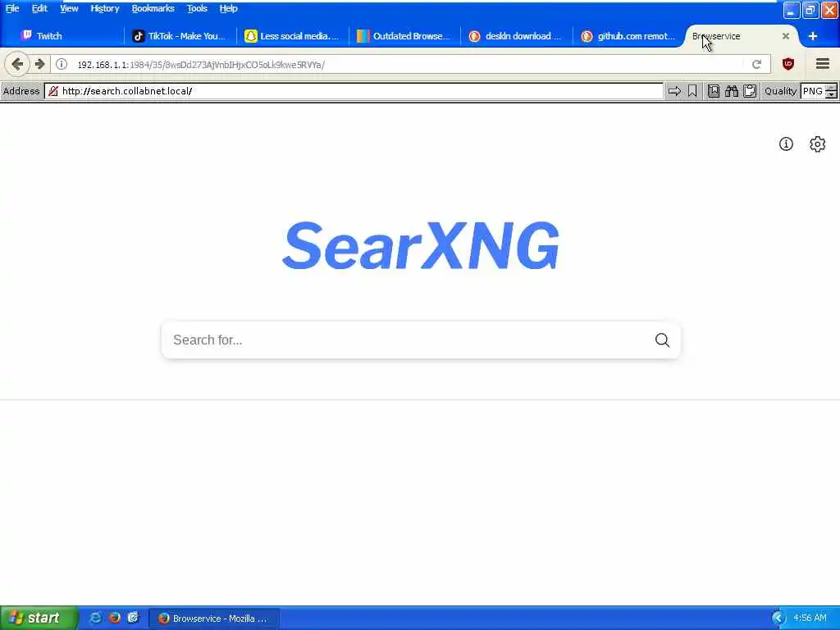Open the Help menu

pyautogui.click(x=228, y=8)
